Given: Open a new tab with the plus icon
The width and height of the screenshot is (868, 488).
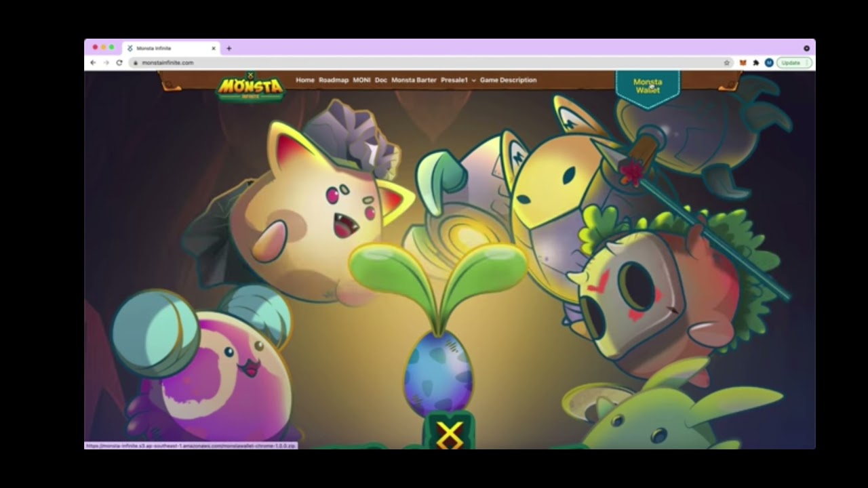Looking at the screenshot, I should click(229, 48).
